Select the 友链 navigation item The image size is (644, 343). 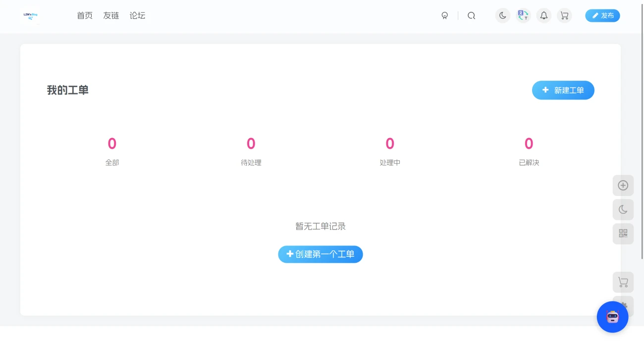coord(110,15)
